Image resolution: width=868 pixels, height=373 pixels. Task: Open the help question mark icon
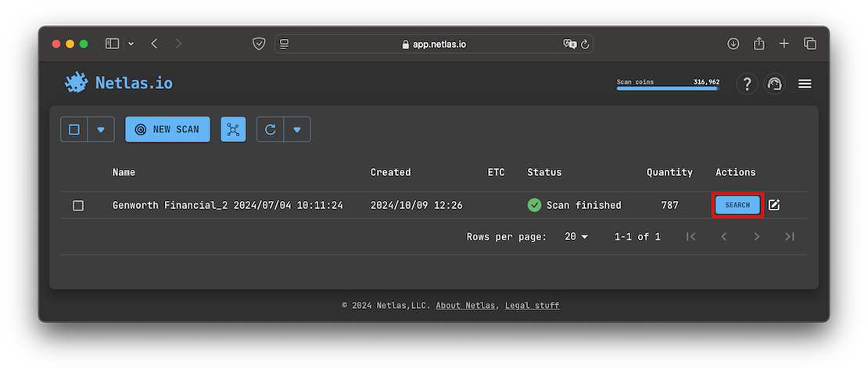(x=747, y=84)
